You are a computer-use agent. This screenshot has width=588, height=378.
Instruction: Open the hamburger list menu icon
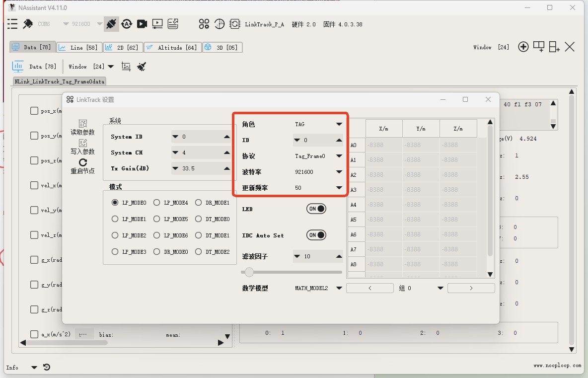[x=12, y=24]
